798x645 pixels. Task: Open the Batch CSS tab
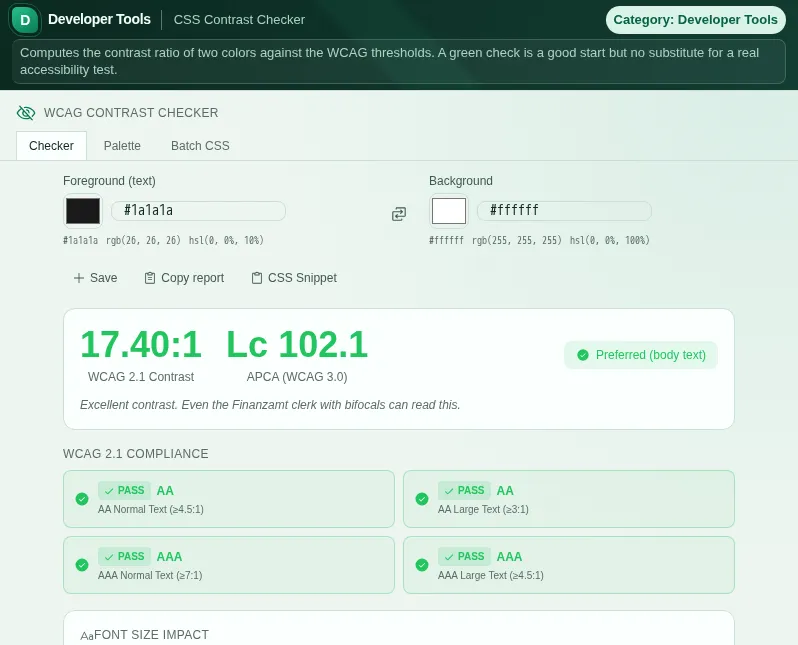(x=200, y=146)
